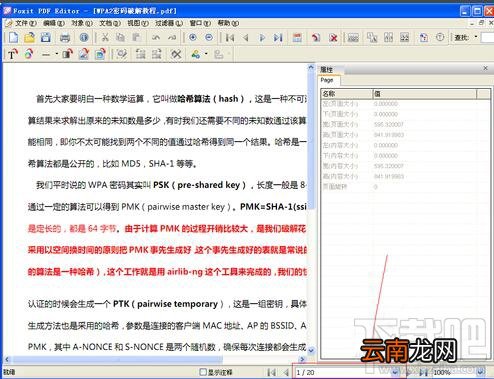Open the filter menu ending in (L)
The width and height of the screenshot is (494, 379).
[x=169, y=23]
